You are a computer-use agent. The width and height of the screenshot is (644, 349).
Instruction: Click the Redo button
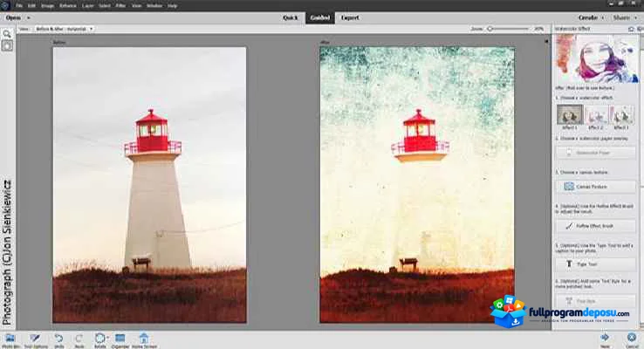79,340
